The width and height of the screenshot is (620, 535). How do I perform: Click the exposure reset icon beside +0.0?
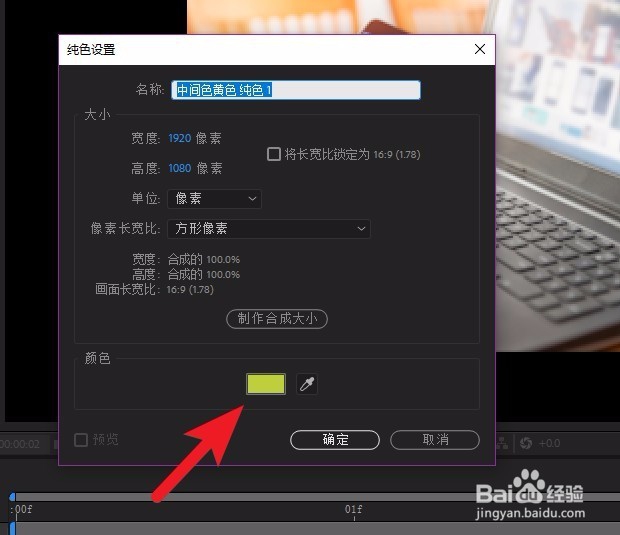click(x=526, y=443)
